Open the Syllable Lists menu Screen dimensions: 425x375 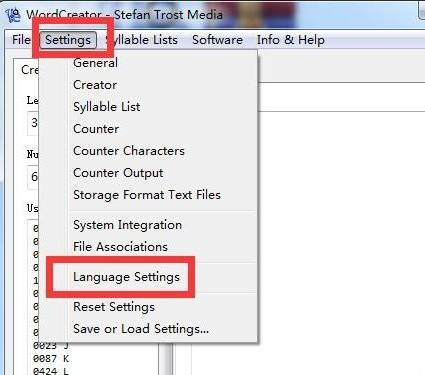142,40
